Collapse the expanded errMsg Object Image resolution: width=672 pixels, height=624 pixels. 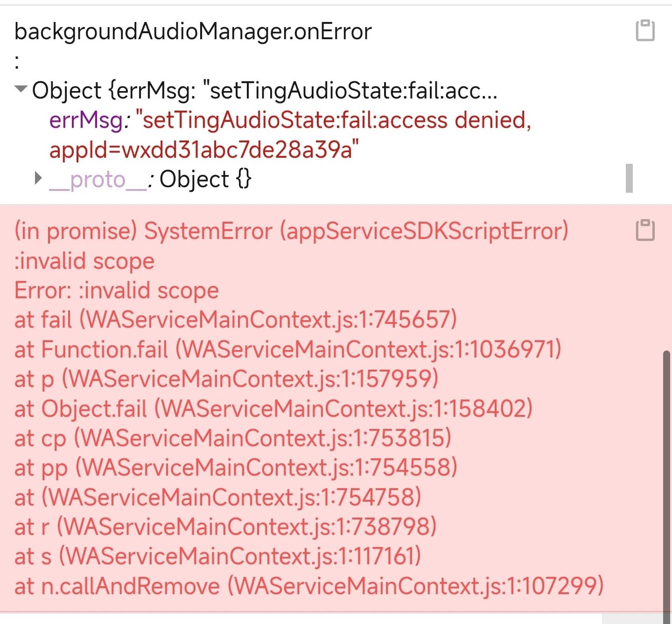point(21,89)
